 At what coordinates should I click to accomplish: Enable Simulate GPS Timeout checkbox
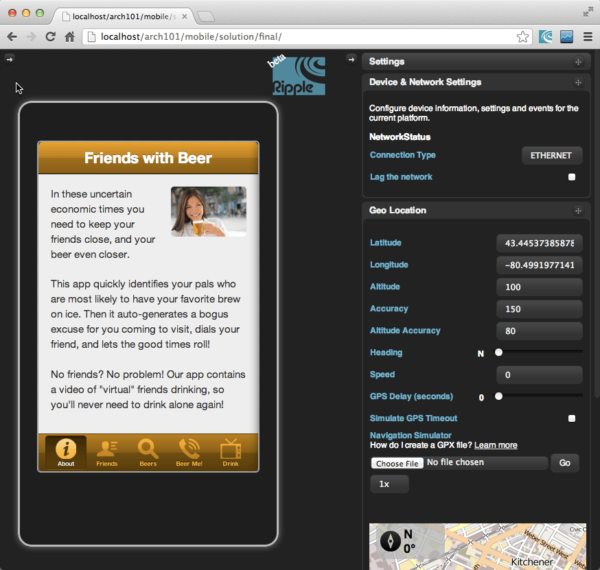572,418
